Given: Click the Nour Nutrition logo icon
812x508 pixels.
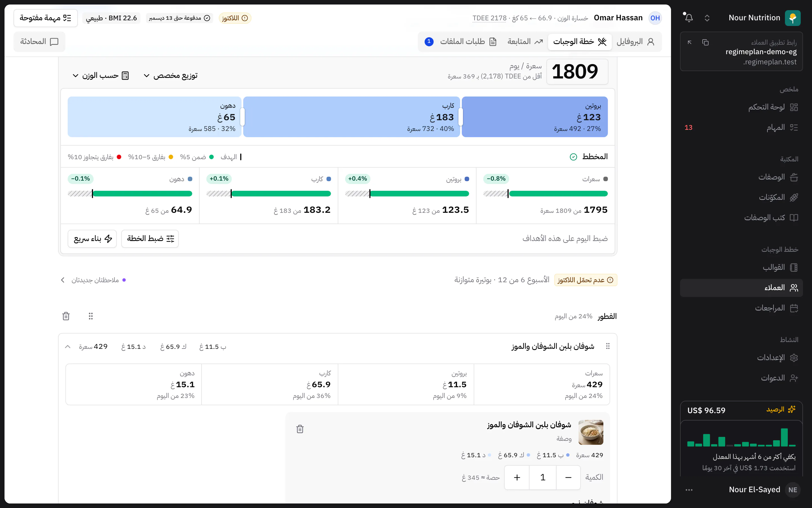Looking at the screenshot, I should 793,18.
